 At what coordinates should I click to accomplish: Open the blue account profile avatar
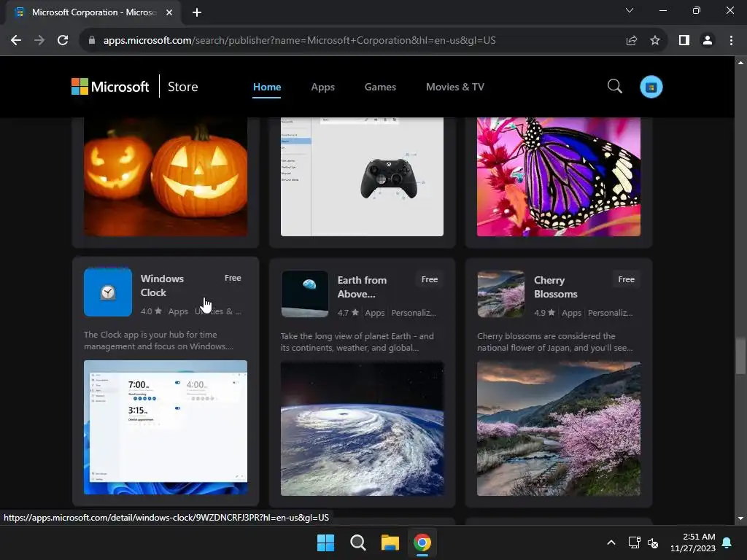pos(651,87)
